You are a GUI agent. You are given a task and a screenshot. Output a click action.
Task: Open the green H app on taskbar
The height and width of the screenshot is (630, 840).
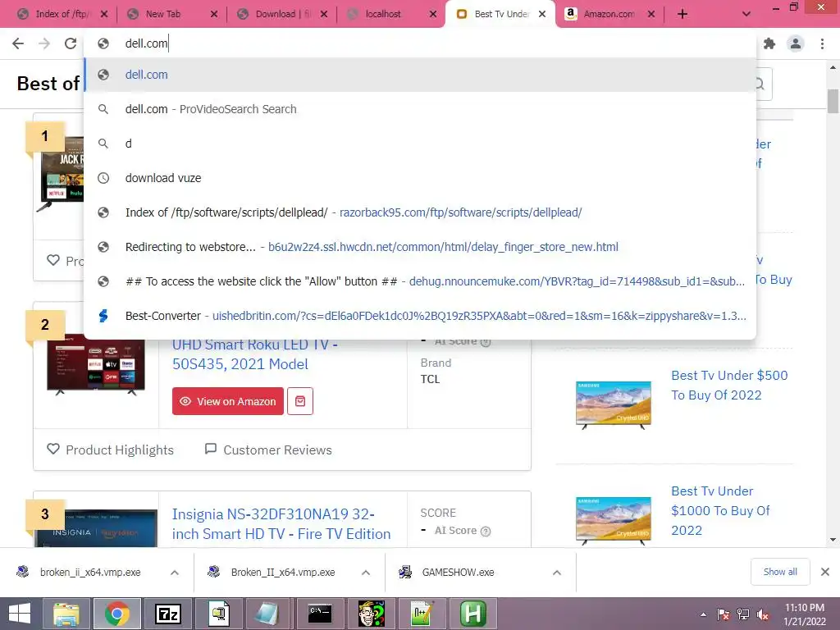[x=473, y=614]
